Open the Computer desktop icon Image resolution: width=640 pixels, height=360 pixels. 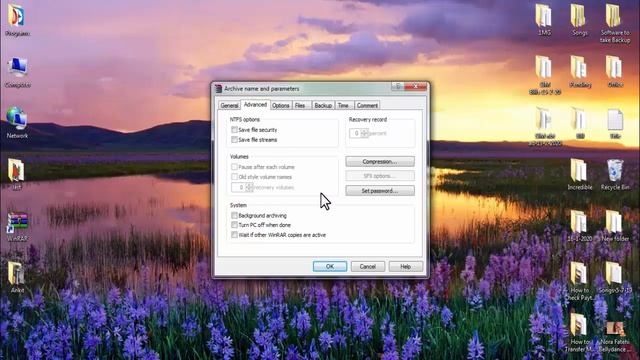coord(18,72)
